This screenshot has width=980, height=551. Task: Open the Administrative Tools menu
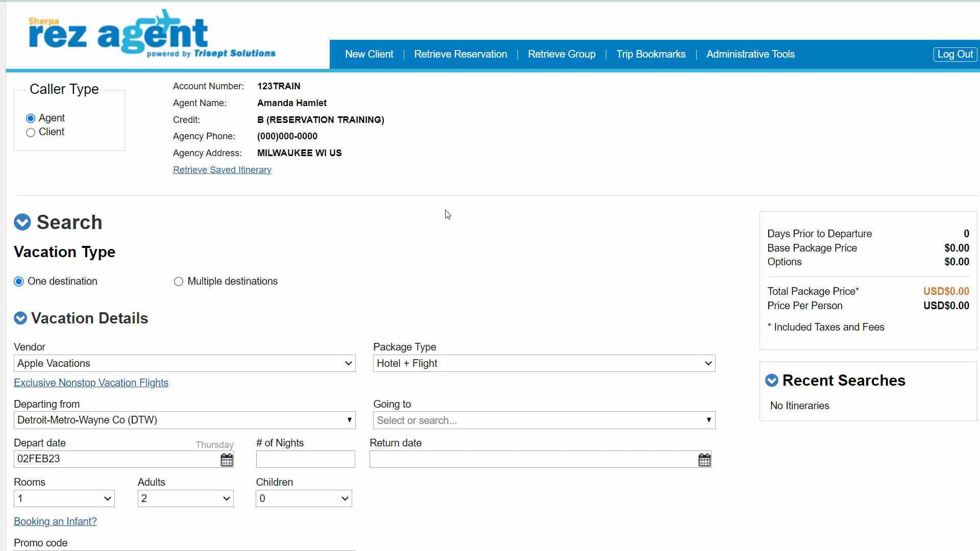pyautogui.click(x=750, y=54)
